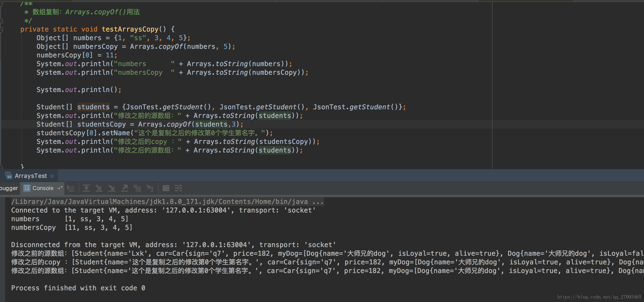644x302 pixels.
Task: Click the highlighted 'students' variable declaration
Action: pyautogui.click(x=93, y=107)
